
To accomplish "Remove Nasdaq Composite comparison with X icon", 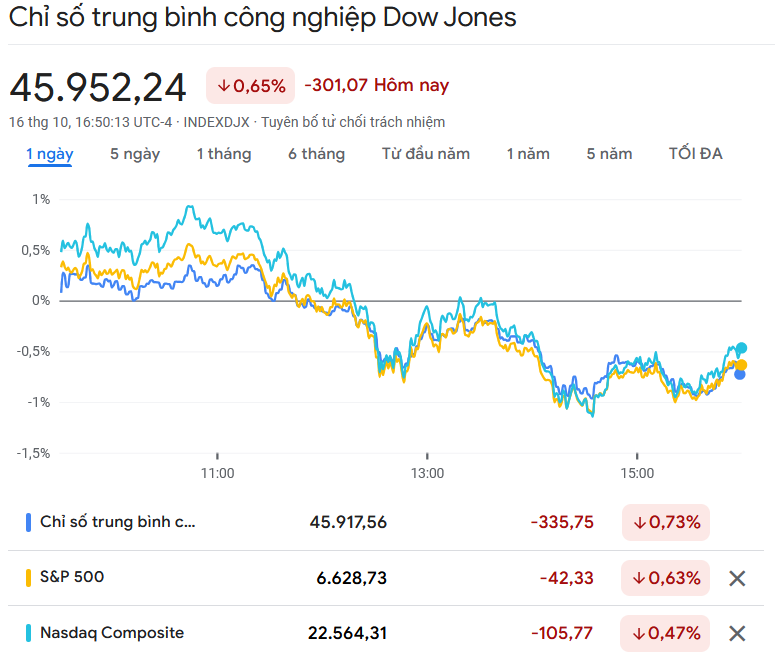I will click(x=737, y=633).
